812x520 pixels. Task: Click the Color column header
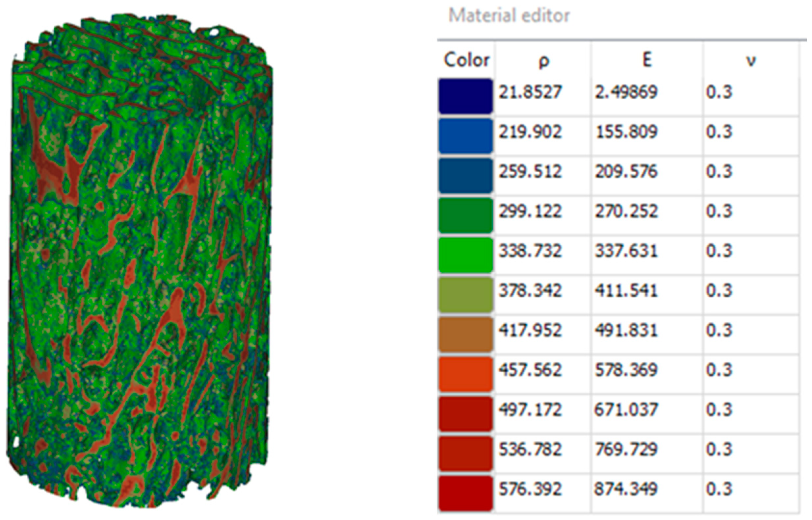(x=466, y=60)
